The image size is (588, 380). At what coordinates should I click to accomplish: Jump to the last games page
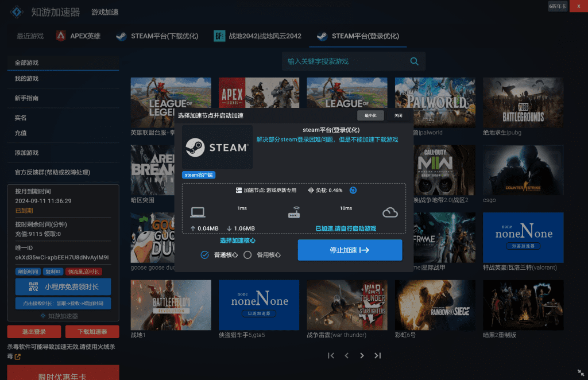(x=378, y=355)
